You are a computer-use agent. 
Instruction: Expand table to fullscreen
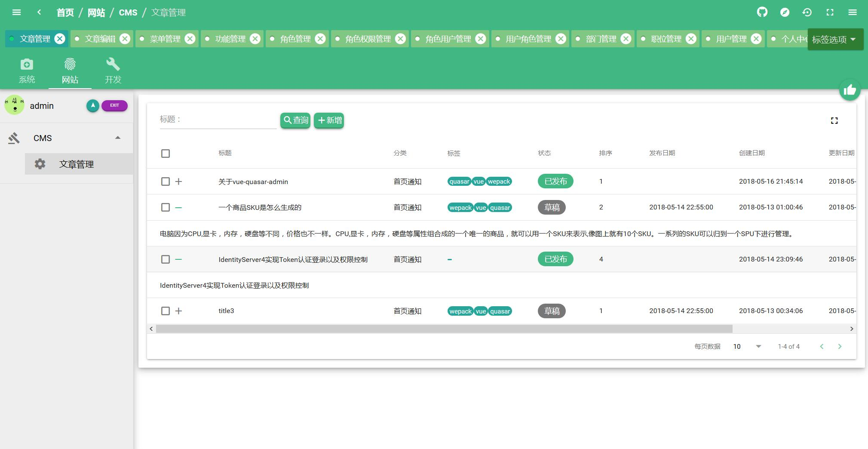click(834, 120)
